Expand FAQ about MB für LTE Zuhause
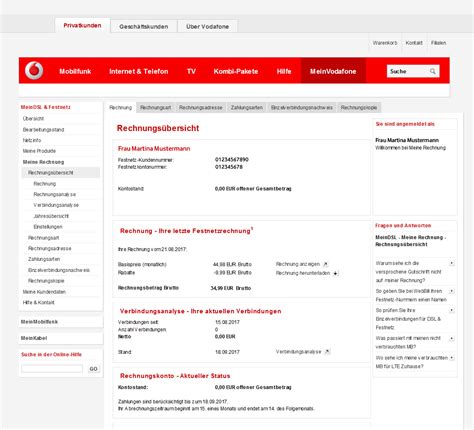 pos(452,358)
